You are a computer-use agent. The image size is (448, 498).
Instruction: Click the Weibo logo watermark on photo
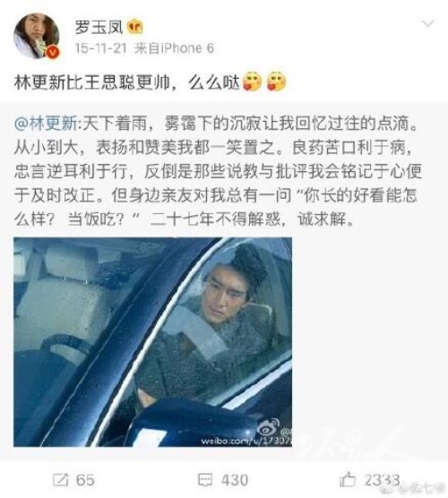point(268,427)
